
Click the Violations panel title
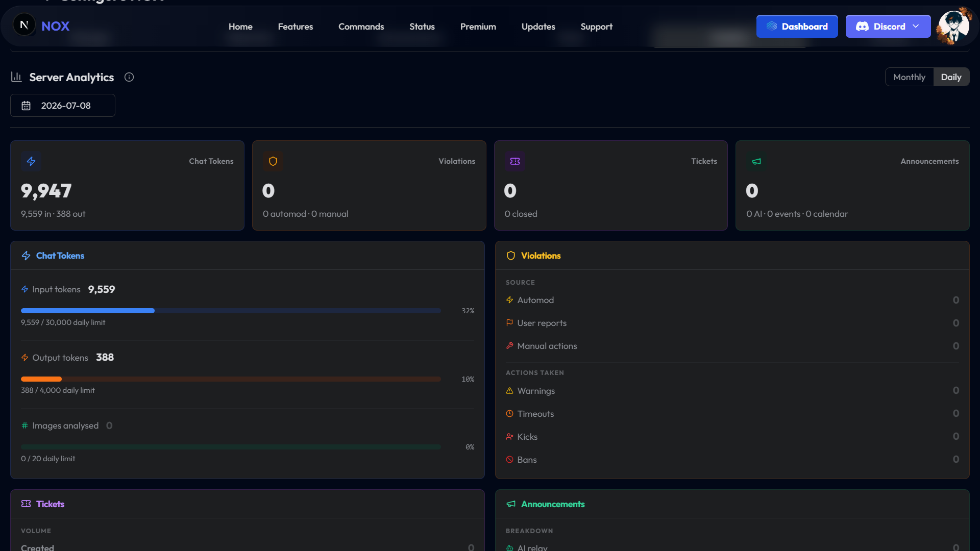click(x=541, y=256)
